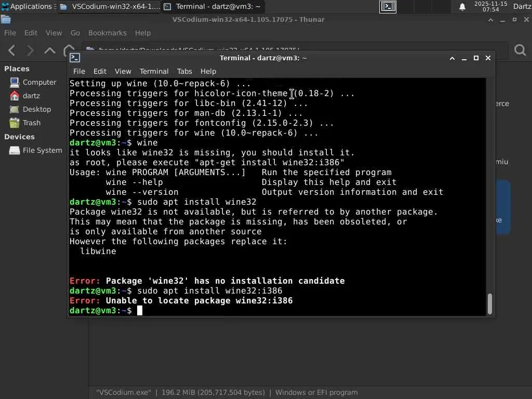Maximize the terminal window
The height and width of the screenshot is (399, 532).
click(x=476, y=58)
